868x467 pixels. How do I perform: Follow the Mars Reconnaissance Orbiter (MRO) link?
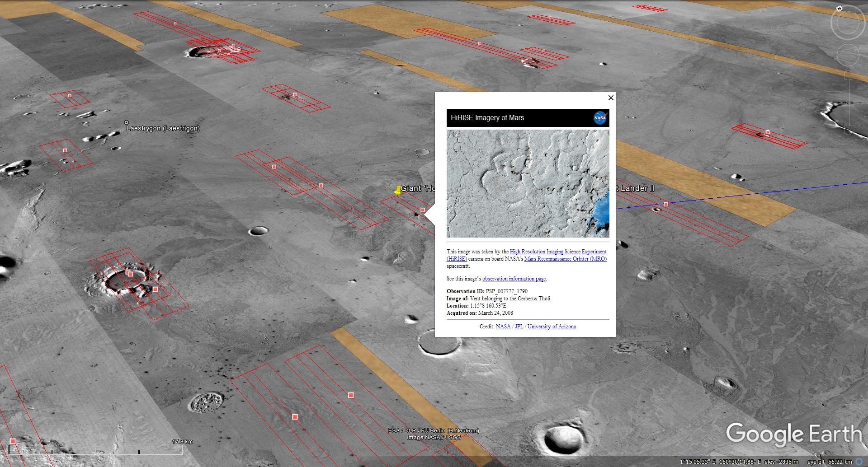[x=565, y=259]
